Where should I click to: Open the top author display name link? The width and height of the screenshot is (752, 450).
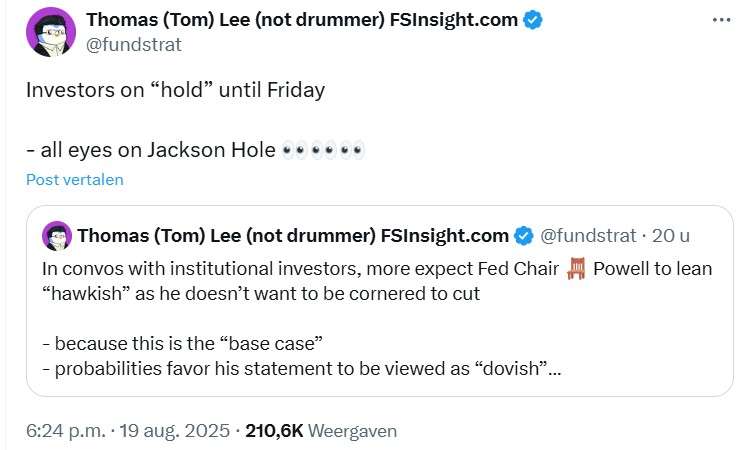[302, 20]
